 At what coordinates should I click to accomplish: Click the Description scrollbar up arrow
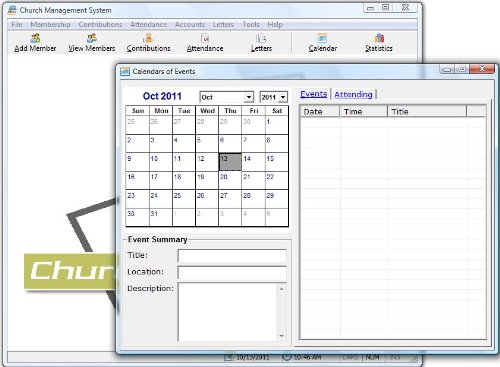(x=282, y=288)
